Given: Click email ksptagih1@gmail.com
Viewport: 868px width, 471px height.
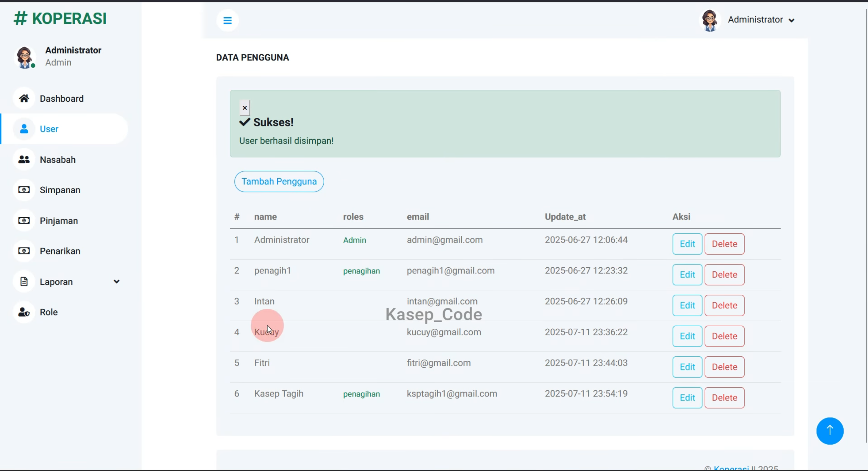Looking at the screenshot, I should 452,394.
